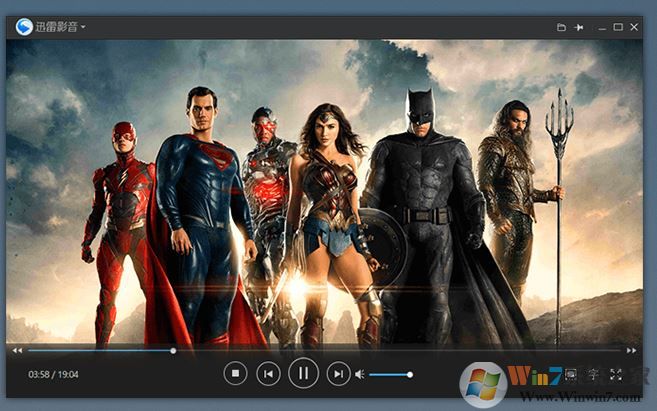Pause the playing video

tap(303, 374)
